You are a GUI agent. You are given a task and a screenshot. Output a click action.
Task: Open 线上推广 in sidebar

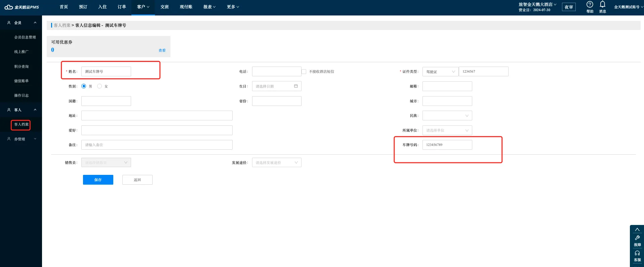(21, 52)
